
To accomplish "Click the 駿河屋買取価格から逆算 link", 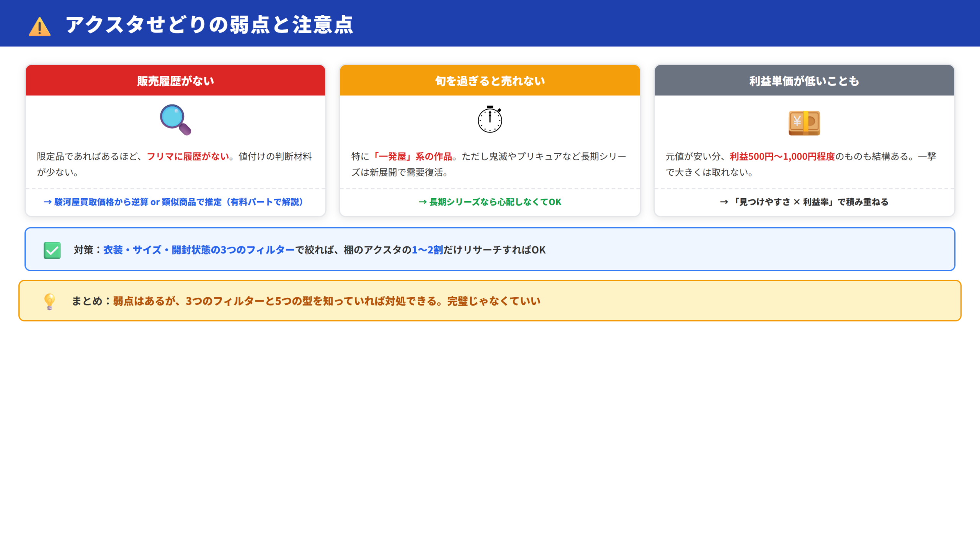I will [174, 202].
